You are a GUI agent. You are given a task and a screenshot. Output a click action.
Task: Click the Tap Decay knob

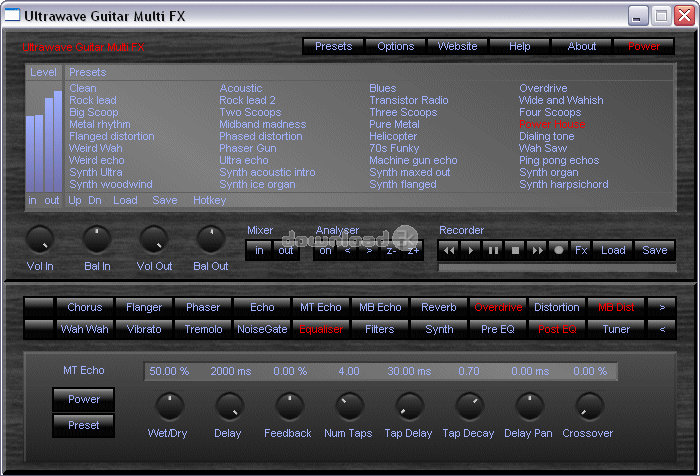point(469,407)
